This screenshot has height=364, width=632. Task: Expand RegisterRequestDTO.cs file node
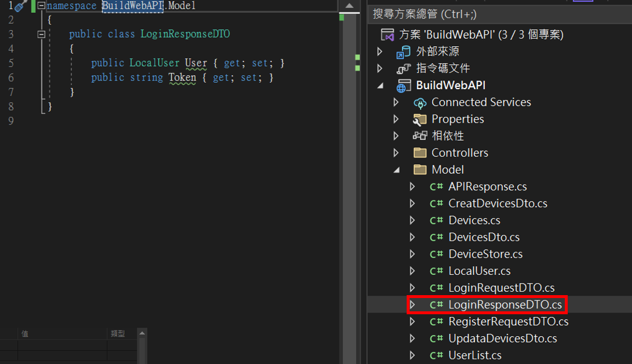pyautogui.click(x=412, y=322)
